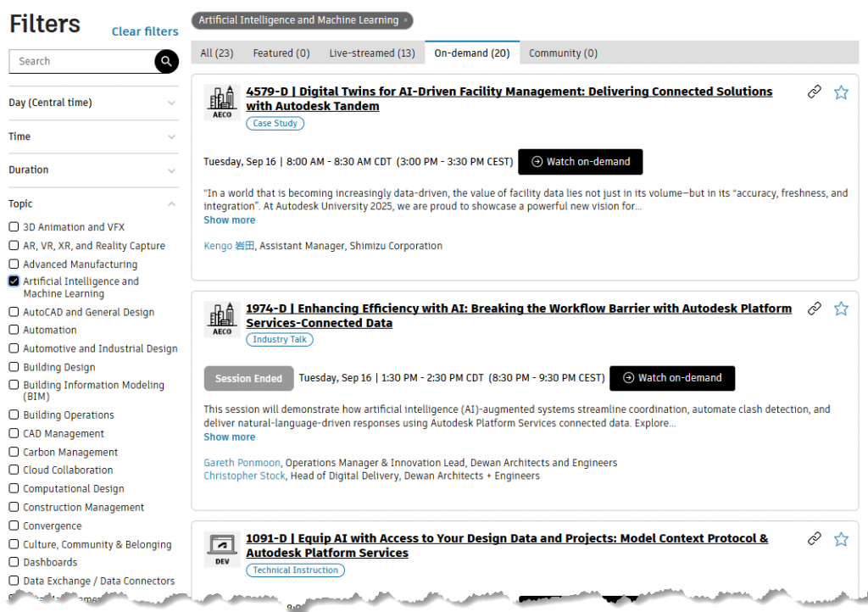Check Building Operations topic

[x=14, y=414]
